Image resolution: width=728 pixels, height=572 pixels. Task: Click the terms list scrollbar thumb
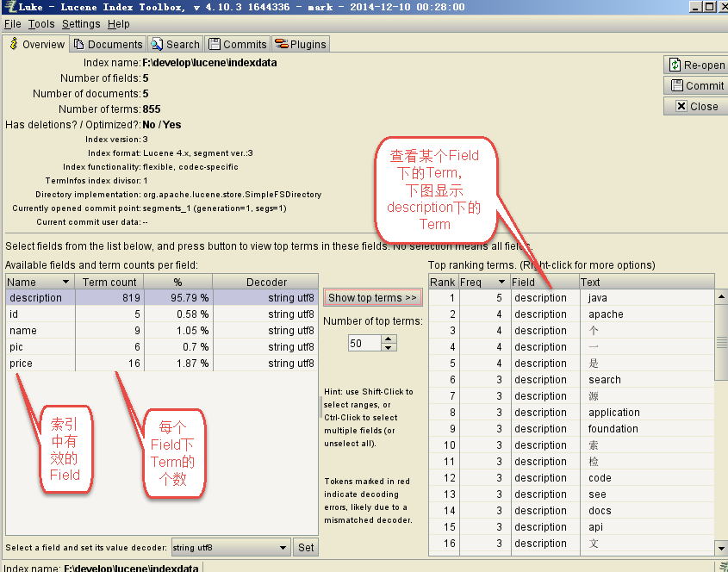[x=721, y=343]
